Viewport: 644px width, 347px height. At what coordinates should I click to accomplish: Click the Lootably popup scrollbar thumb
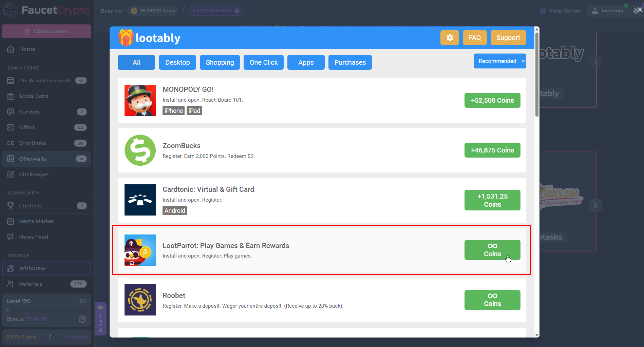click(537, 75)
